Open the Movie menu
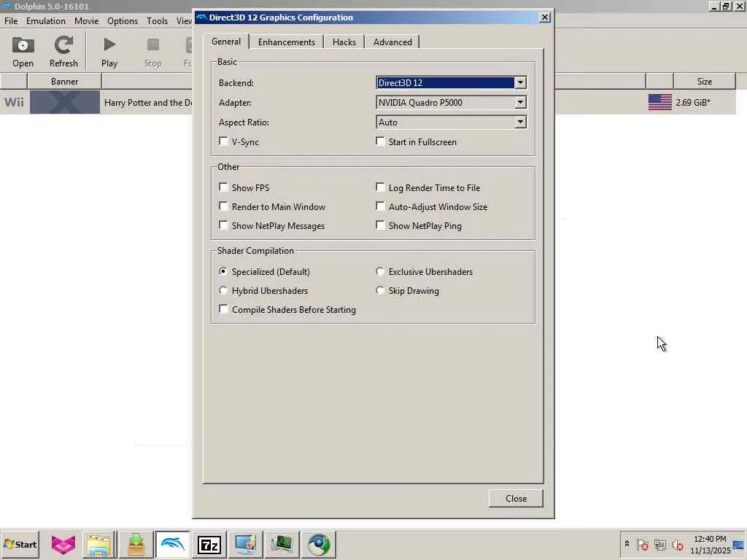Image resolution: width=747 pixels, height=560 pixels. click(86, 21)
